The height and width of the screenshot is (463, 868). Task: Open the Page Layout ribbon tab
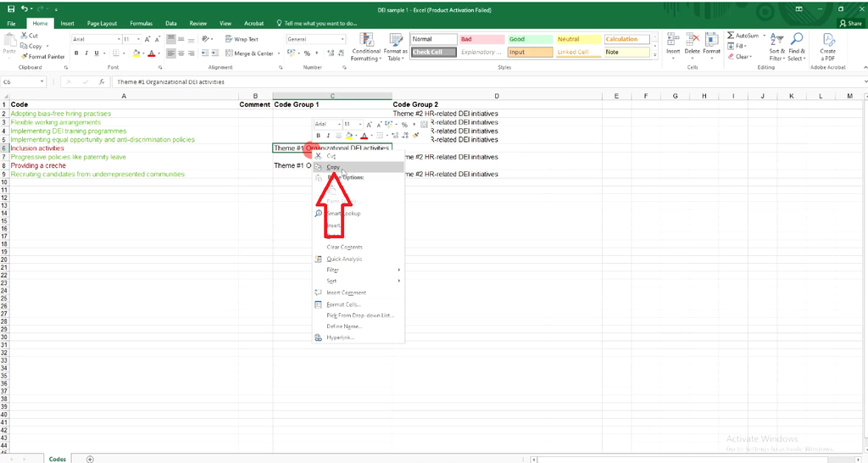[x=102, y=23]
